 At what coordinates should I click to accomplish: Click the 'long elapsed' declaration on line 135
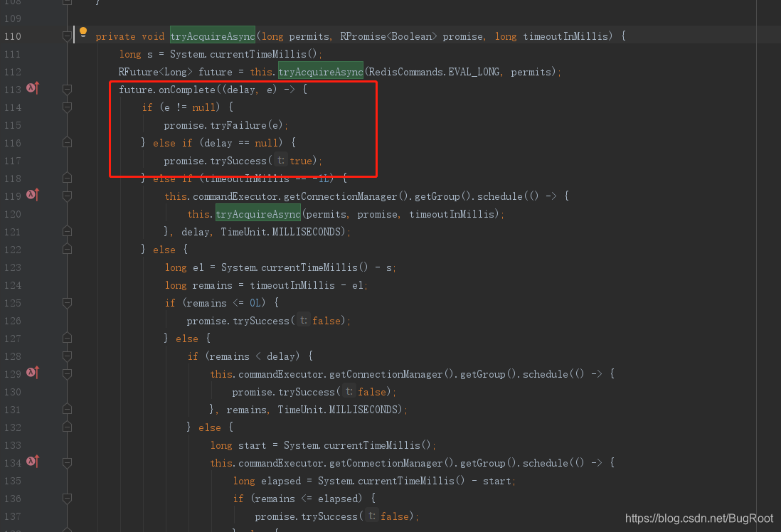click(267, 481)
